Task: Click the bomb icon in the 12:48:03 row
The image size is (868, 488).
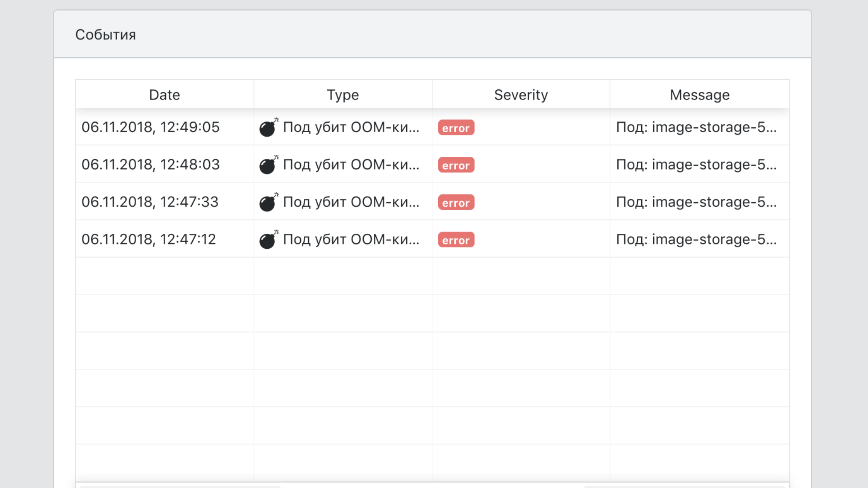Action: click(x=269, y=165)
